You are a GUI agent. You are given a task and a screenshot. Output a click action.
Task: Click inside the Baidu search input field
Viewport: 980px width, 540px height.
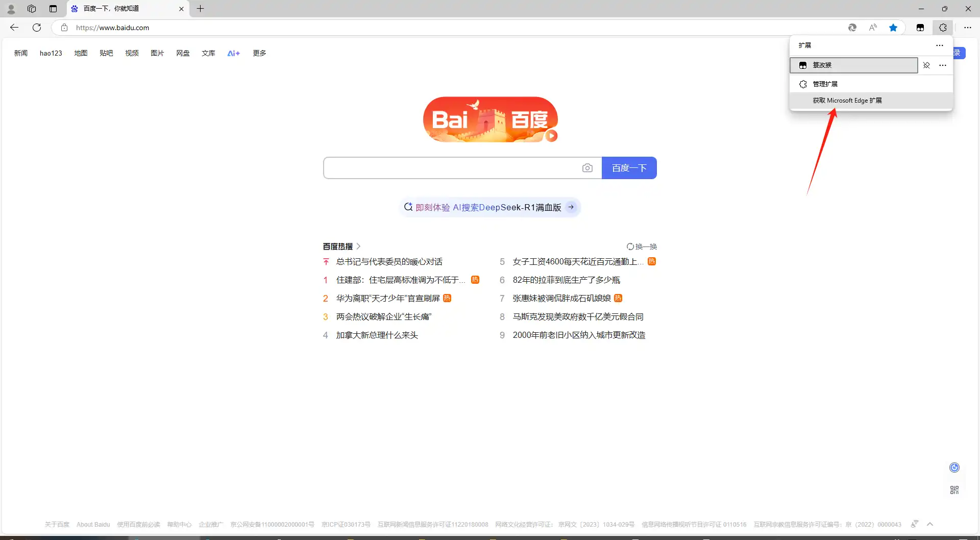coord(449,168)
